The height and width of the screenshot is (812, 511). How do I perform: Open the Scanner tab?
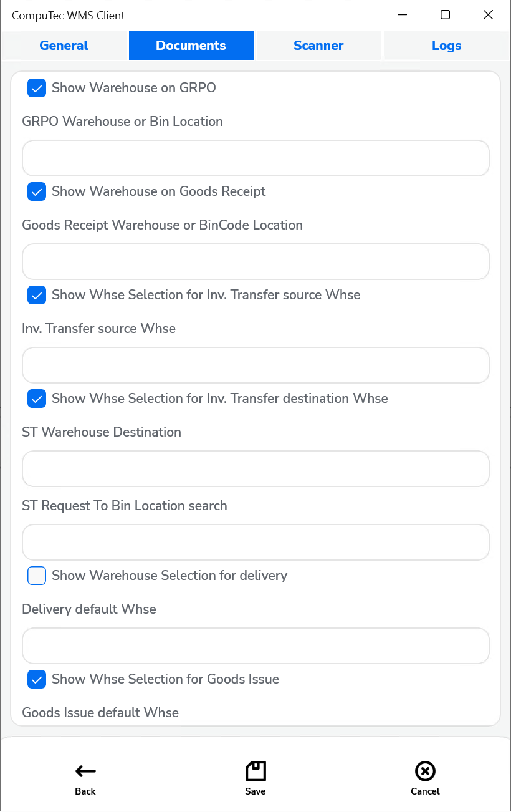318,45
